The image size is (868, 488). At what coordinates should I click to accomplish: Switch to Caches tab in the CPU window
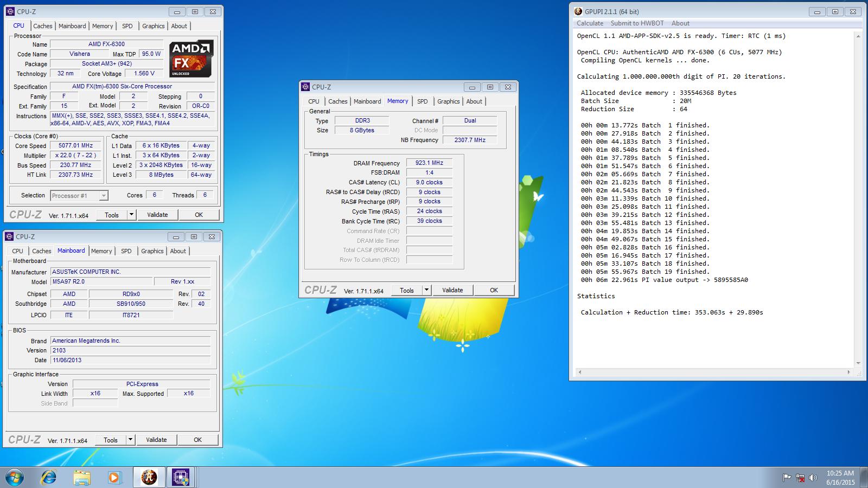click(x=43, y=26)
